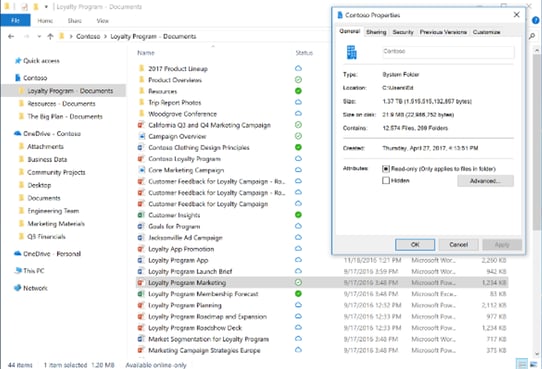Open the Share ribbon tab
Screen dimensions: 542x369
tap(74, 21)
